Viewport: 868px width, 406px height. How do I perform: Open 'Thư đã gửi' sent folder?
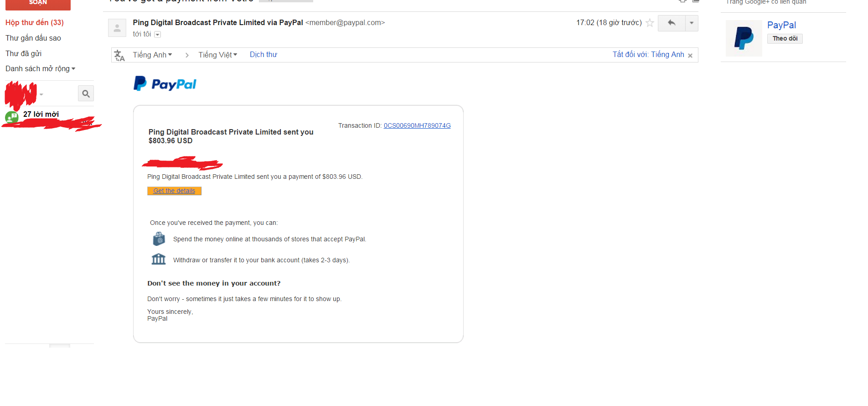pyautogui.click(x=24, y=53)
